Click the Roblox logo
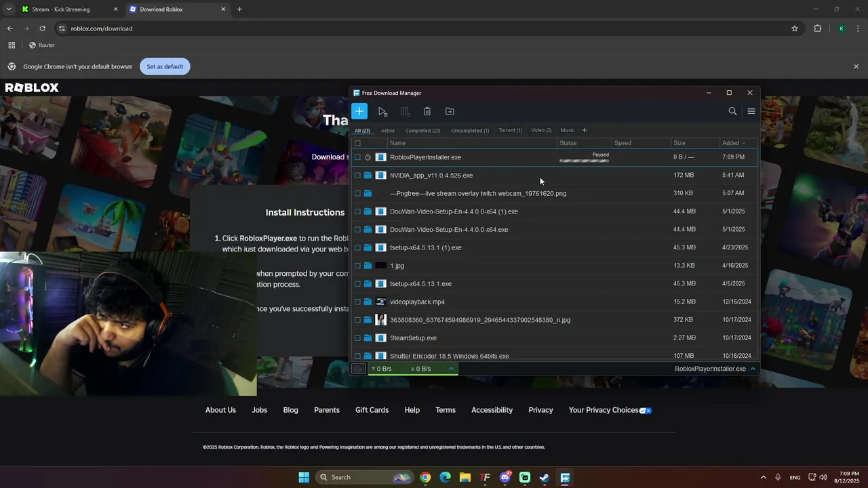Image resolution: width=868 pixels, height=488 pixels. tap(32, 87)
